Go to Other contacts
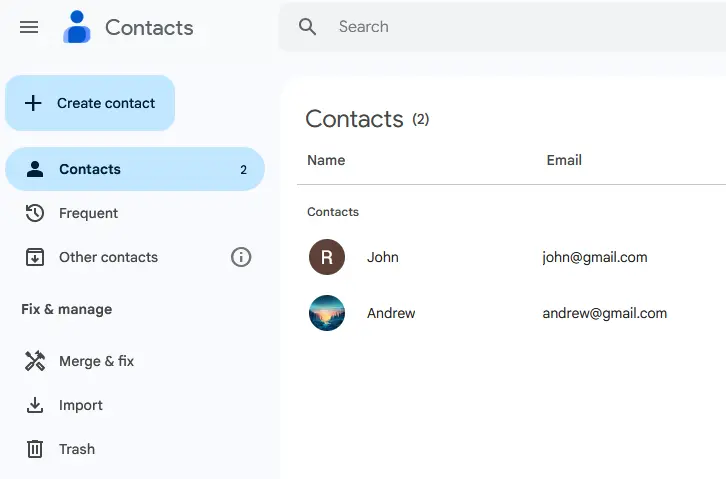The width and height of the screenshot is (726, 479). (108, 257)
